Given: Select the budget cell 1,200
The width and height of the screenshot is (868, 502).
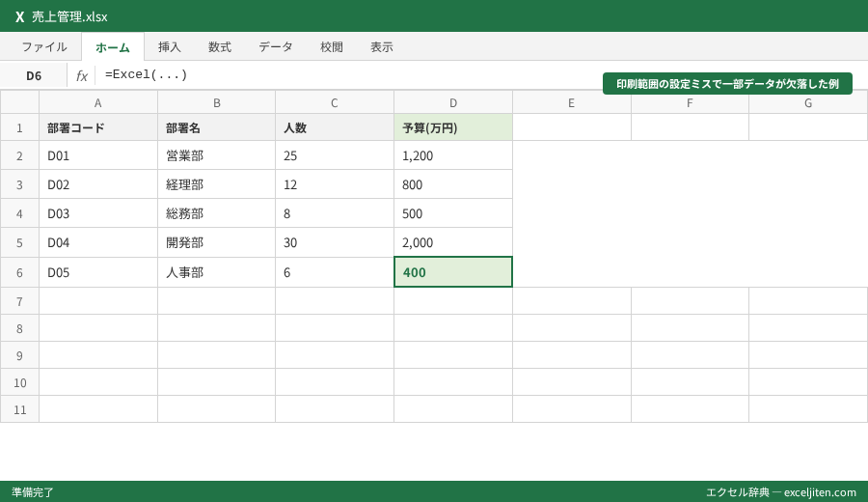Looking at the screenshot, I should point(453,155).
